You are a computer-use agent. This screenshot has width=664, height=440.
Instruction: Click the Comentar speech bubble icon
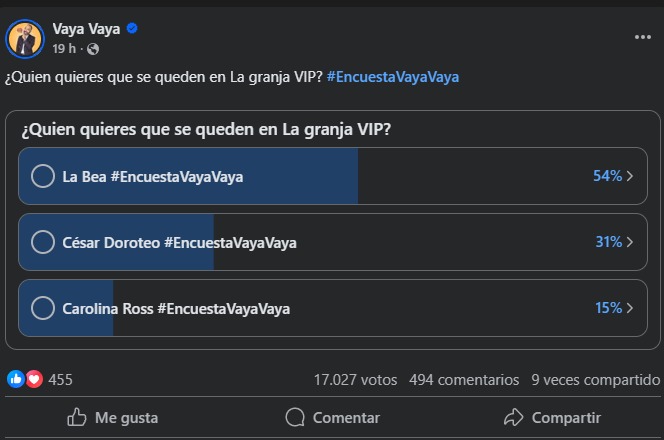coord(295,417)
